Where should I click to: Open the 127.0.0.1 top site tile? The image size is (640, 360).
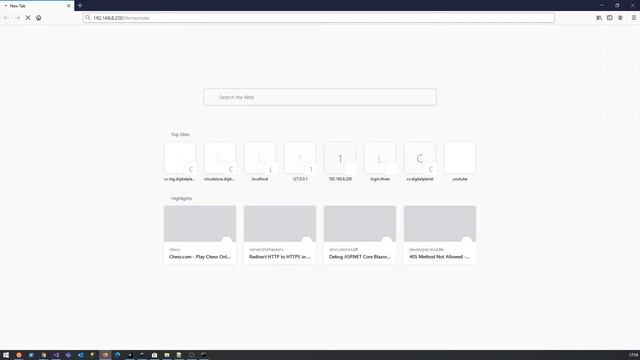[x=300, y=162]
